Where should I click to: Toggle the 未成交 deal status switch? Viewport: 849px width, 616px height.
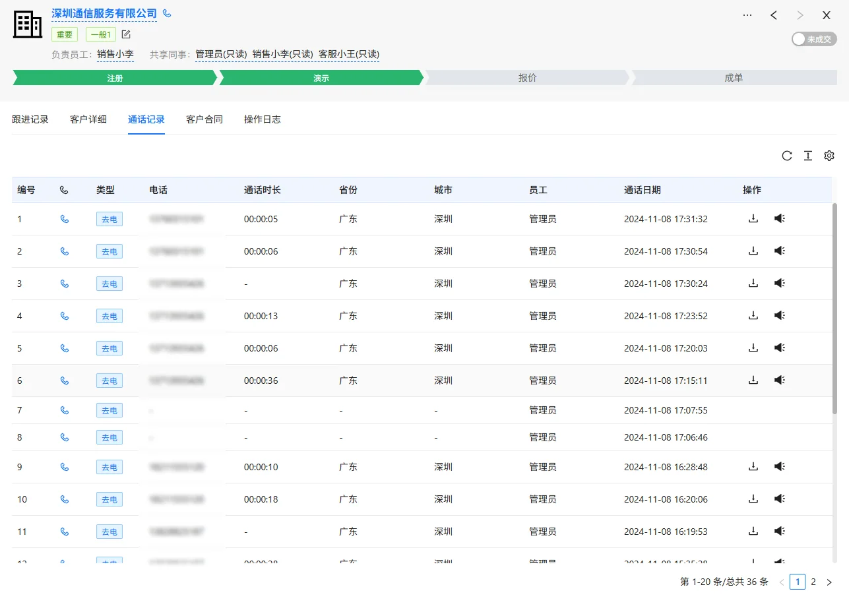(x=814, y=39)
